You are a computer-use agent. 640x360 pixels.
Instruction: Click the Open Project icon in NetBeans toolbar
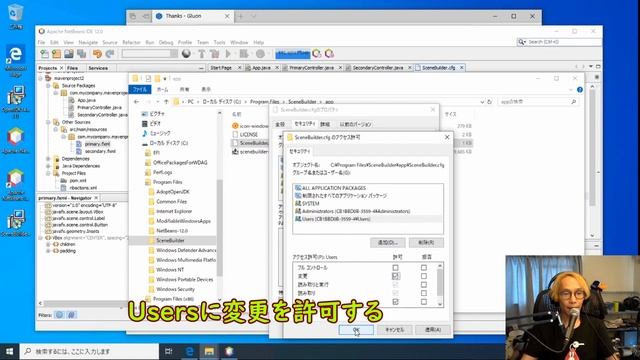[69, 53]
